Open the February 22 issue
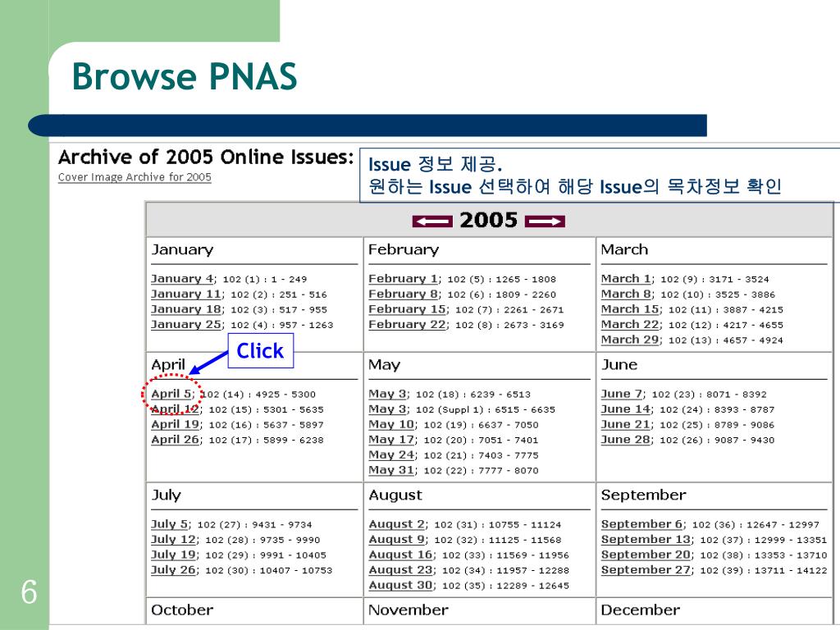 point(407,325)
